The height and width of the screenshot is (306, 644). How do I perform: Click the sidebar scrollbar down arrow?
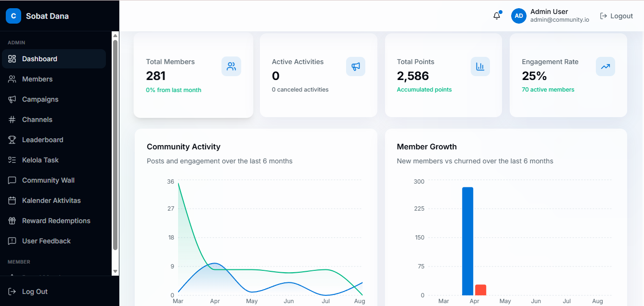tap(115, 272)
